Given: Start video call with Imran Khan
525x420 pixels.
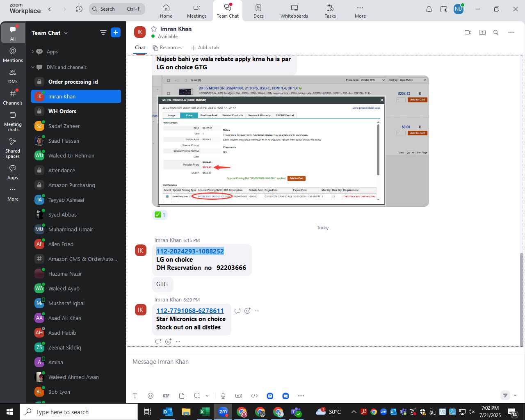Looking at the screenshot, I should (x=468, y=32).
